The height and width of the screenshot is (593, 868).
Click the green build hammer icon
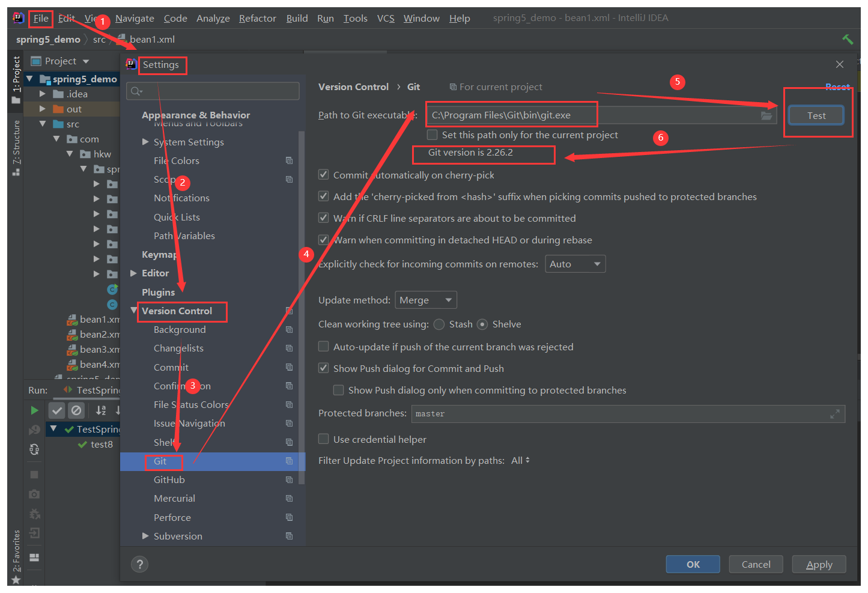848,39
